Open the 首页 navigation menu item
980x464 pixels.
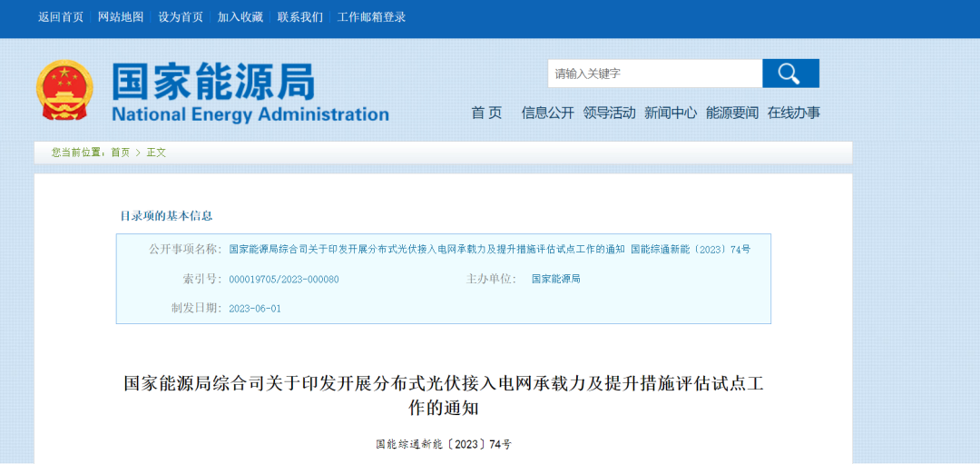tap(486, 113)
